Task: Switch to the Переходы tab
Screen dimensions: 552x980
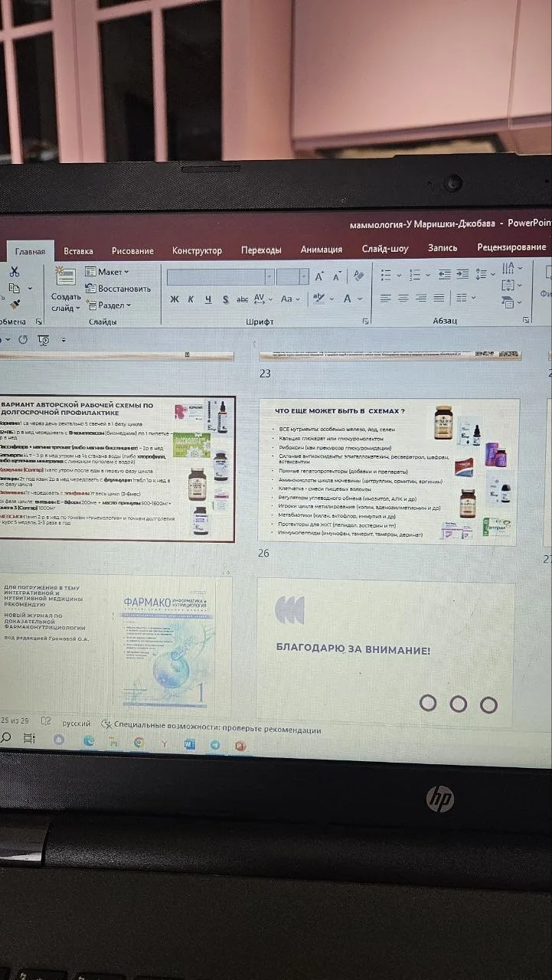Action: tap(261, 250)
